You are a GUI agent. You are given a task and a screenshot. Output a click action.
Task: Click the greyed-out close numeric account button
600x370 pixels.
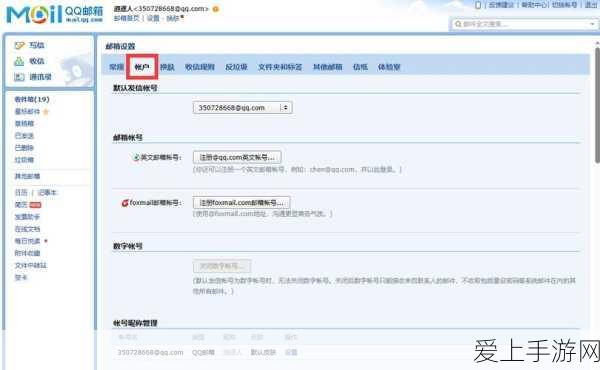point(222,266)
